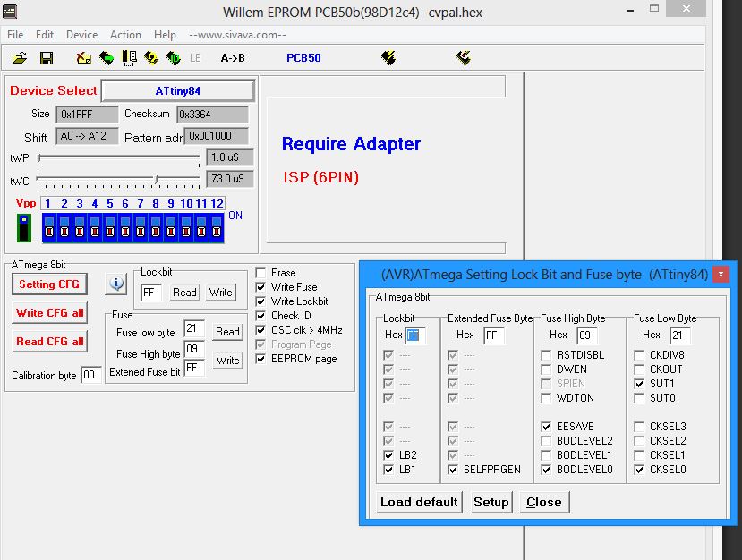Check the CKSEL3 checkbox

click(x=639, y=427)
